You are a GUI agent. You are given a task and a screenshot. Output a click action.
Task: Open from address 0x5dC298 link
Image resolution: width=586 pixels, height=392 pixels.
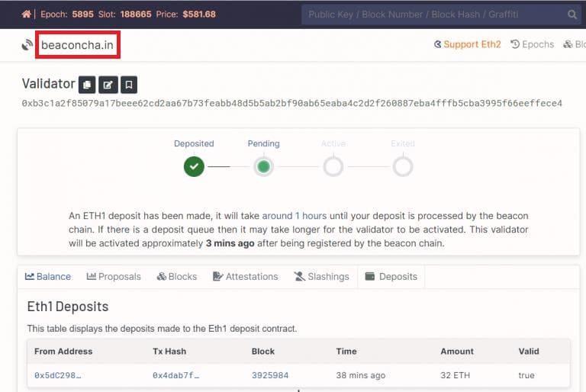(x=57, y=375)
